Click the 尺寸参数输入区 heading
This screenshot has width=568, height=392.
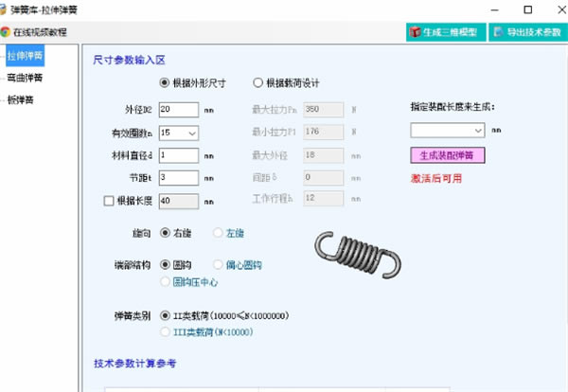pyautogui.click(x=130, y=60)
